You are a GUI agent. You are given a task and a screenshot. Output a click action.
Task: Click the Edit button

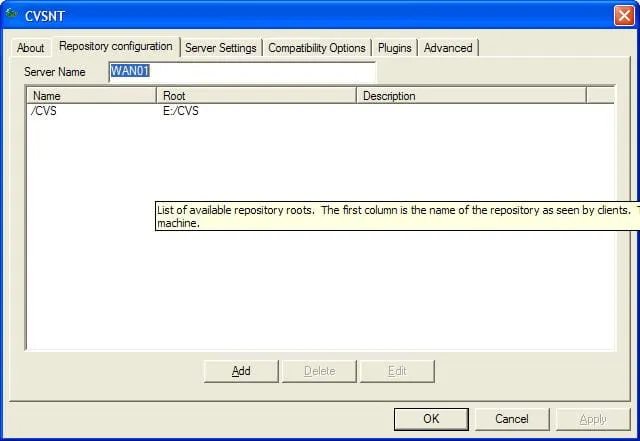pos(397,371)
